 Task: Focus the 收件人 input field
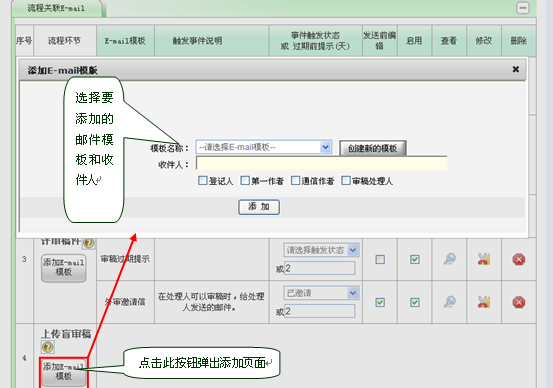(321, 163)
